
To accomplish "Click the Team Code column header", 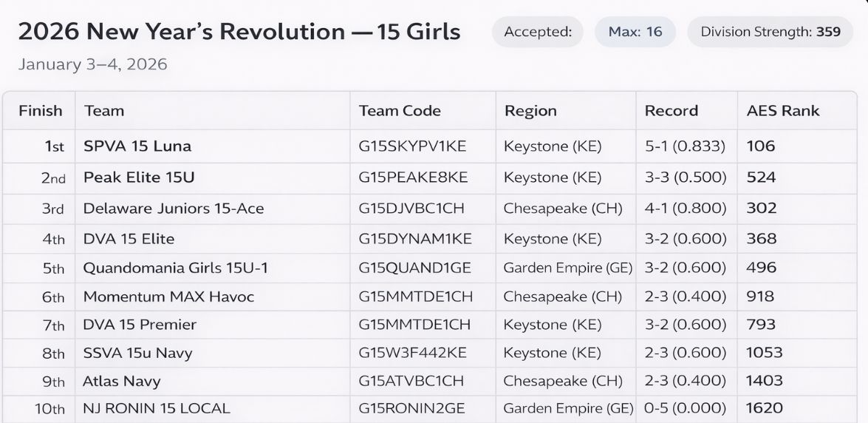I will coord(399,111).
